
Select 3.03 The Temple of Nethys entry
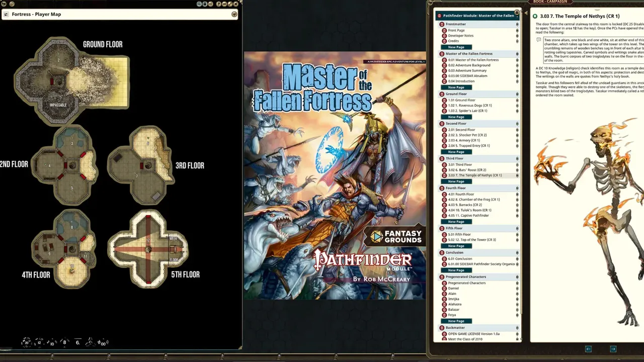pyautogui.click(x=474, y=175)
